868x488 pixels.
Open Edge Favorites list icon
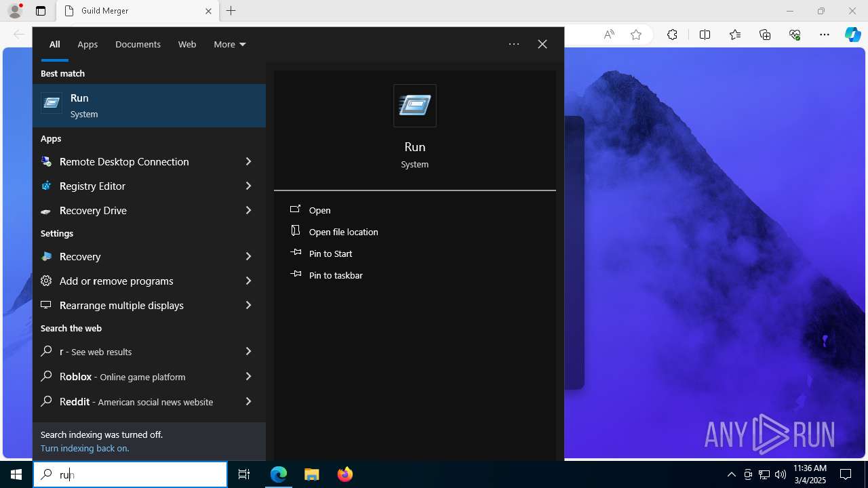(735, 35)
